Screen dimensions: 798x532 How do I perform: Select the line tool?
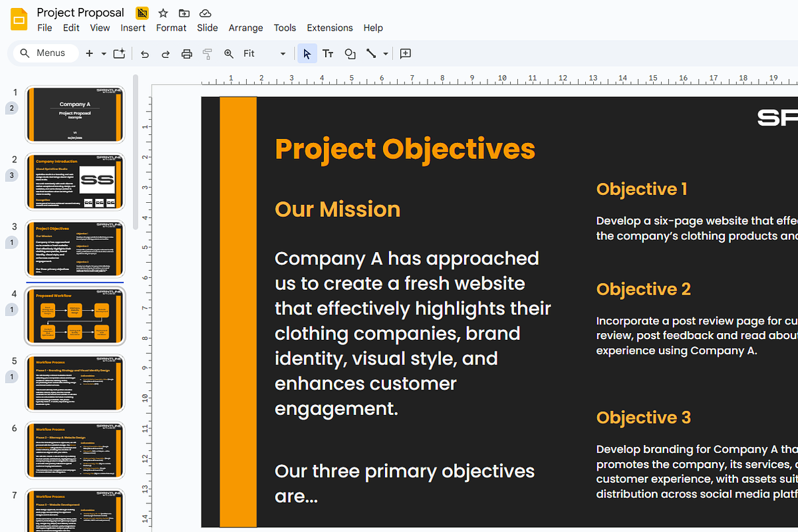pyautogui.click(x=371, y=54)
